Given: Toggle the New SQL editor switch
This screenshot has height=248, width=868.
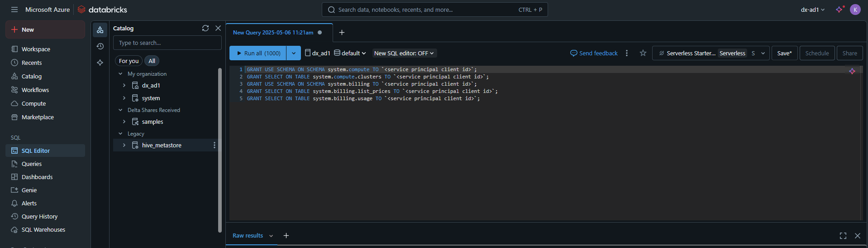Looking at the screenshot, I should (x=404, y=53).
